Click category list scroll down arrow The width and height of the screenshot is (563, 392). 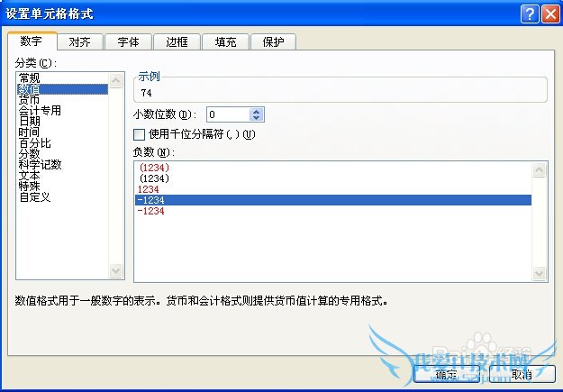click(x=115, y=270)
